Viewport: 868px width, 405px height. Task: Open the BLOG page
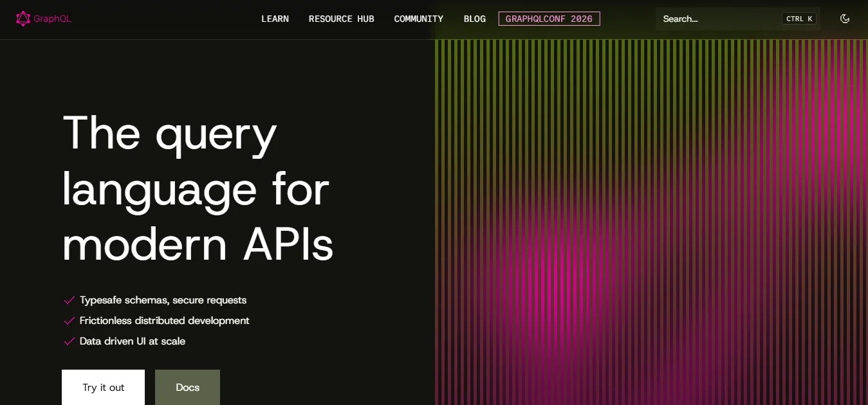click(474, 19)
